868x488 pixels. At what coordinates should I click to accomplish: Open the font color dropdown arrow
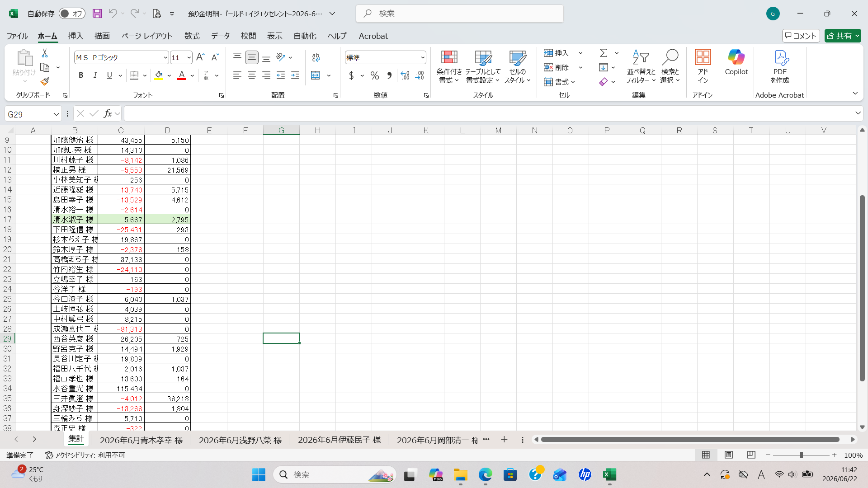click(x=193, y=76)
